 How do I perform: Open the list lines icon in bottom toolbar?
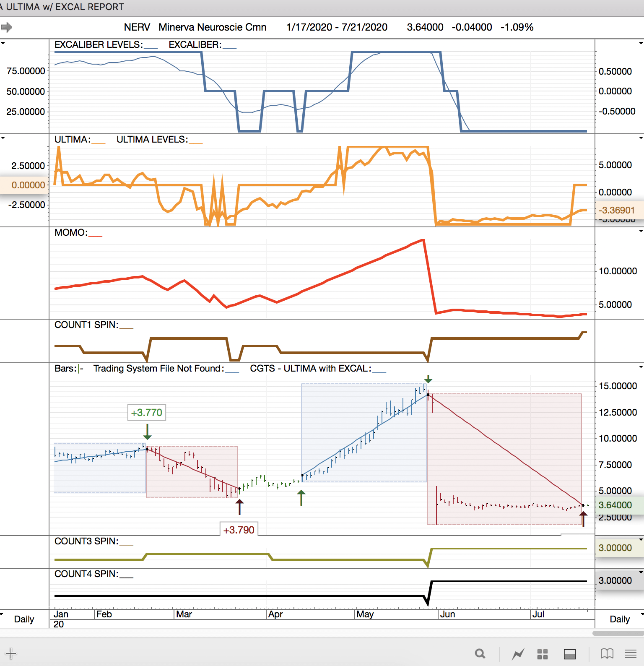tap(630, 653)
